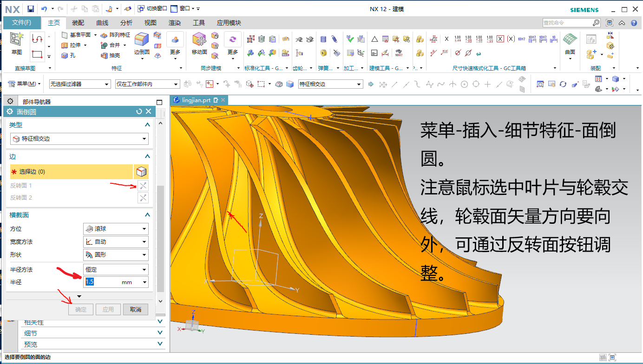Toggle the 反转面 1 reverse face button
Viewport: 643px width, 364px height.
click(x=143, y=186)
